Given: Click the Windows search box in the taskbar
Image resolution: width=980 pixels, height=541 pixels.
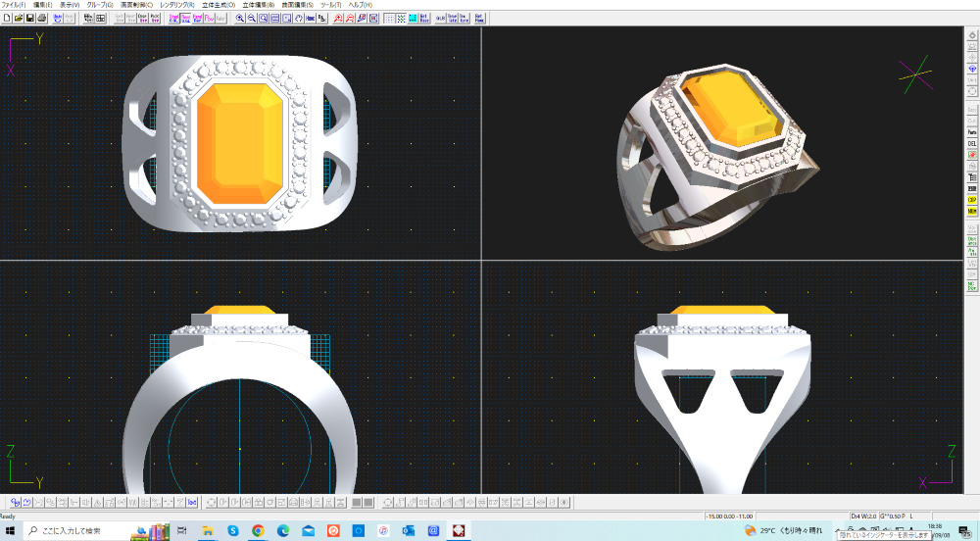Looking at the screenshot, I should [x=78, y=530].
